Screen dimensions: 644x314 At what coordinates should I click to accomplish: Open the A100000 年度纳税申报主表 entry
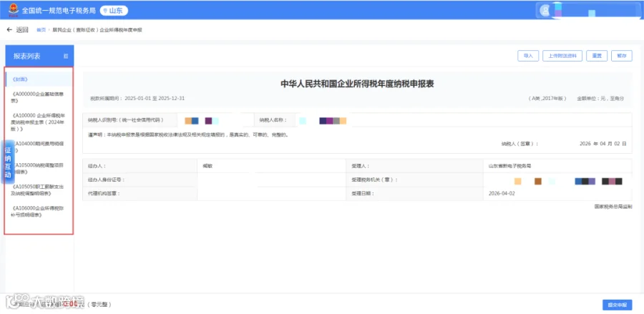(38, 122)
